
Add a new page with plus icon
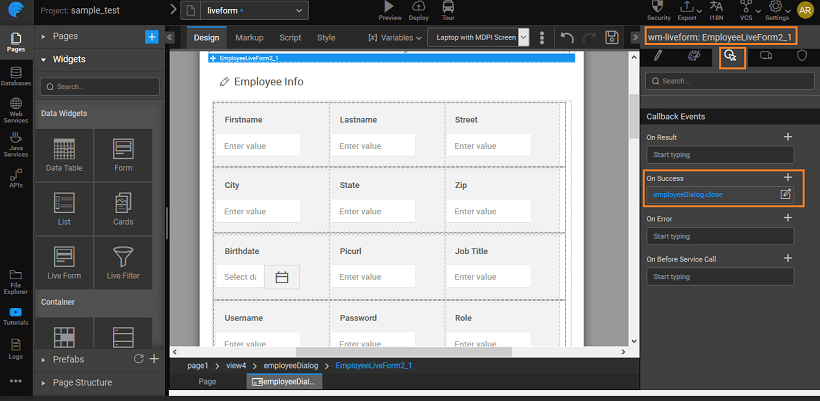coord(152,36)
